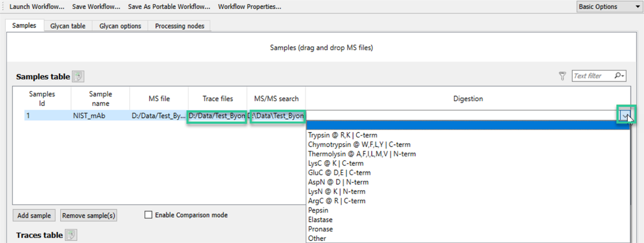Click Launch Workflow... in toolbar

click(37, 7)
